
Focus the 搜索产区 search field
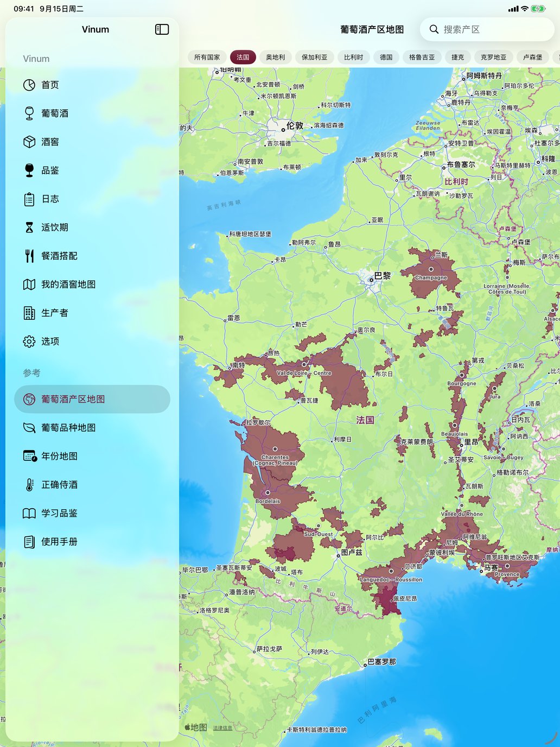coord(487,29)
